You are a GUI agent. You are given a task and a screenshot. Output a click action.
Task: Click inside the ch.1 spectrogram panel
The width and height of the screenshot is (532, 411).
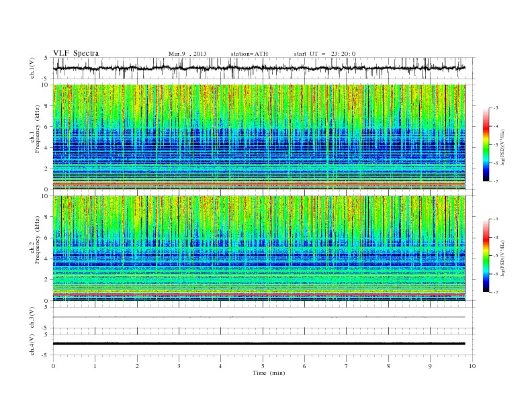(259, 137)
